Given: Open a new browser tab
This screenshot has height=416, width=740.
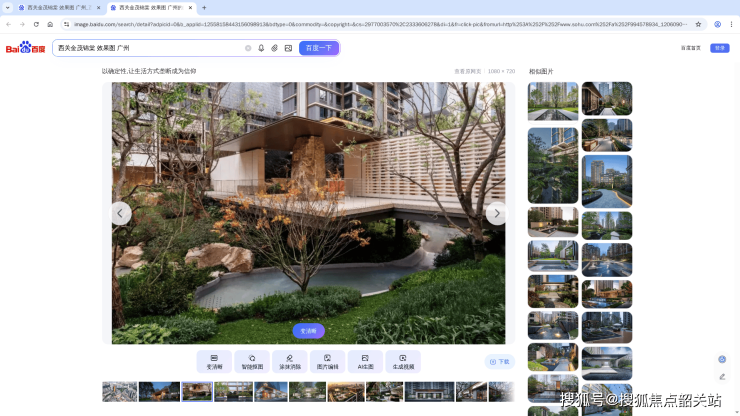Looking at the screenshot, I should tap(204, 8).
